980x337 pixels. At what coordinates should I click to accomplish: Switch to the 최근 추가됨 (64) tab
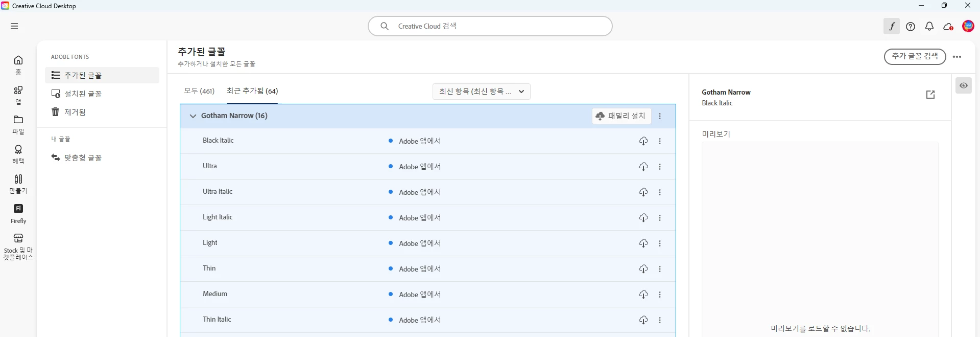pos(252,91)
